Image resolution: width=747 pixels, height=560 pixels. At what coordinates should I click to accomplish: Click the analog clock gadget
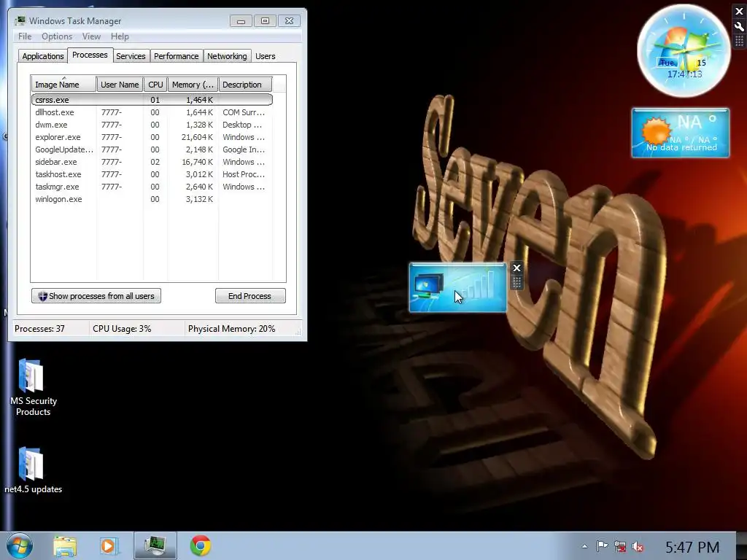tap(684, 50)
